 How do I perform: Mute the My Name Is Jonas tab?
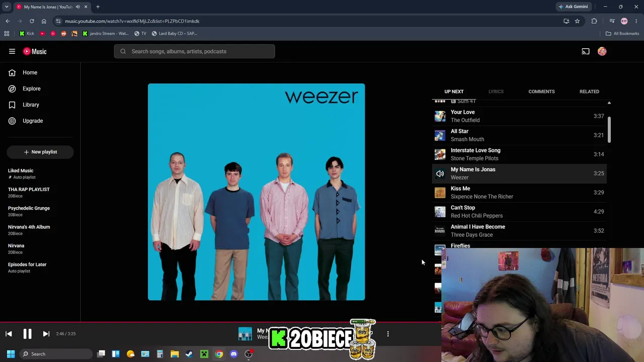tap(77, 7)
